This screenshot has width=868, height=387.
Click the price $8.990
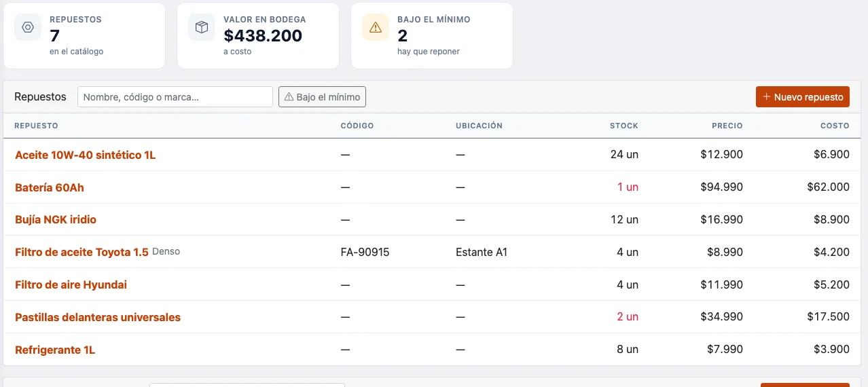[x=725, y=252]
